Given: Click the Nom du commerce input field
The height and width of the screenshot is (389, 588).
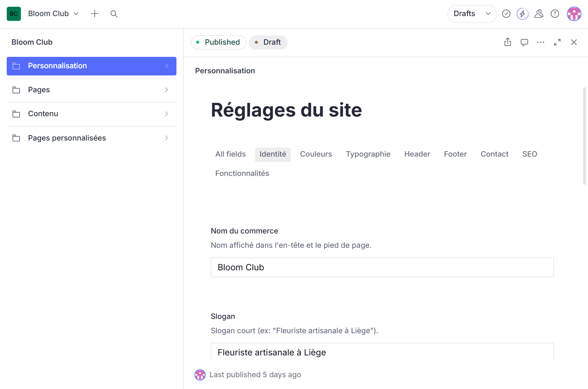Looking at the screenshot, I should (382, 267).
